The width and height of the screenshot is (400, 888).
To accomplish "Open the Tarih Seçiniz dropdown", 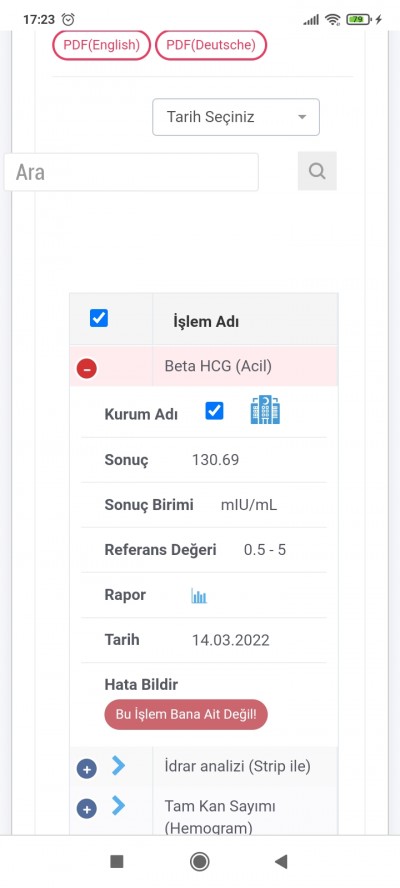I will 236,117.
